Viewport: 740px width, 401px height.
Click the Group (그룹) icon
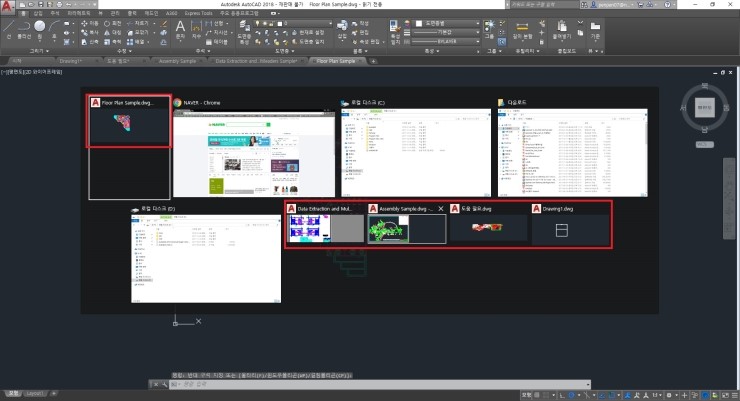(489, 28)
